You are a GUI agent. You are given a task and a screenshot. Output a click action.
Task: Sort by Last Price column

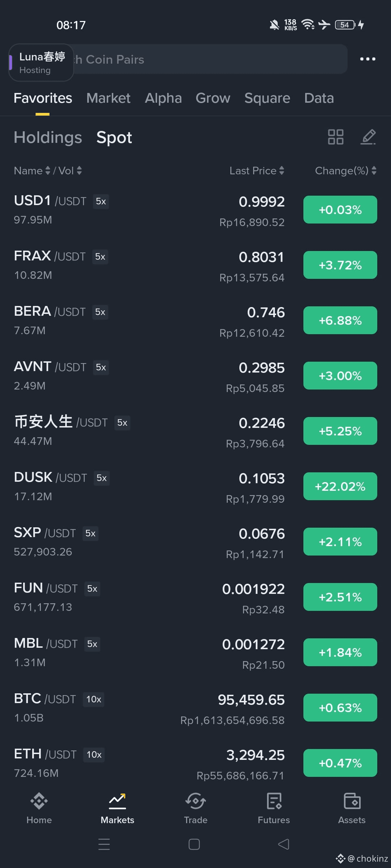pyautogui.click(x=257, y=171)
